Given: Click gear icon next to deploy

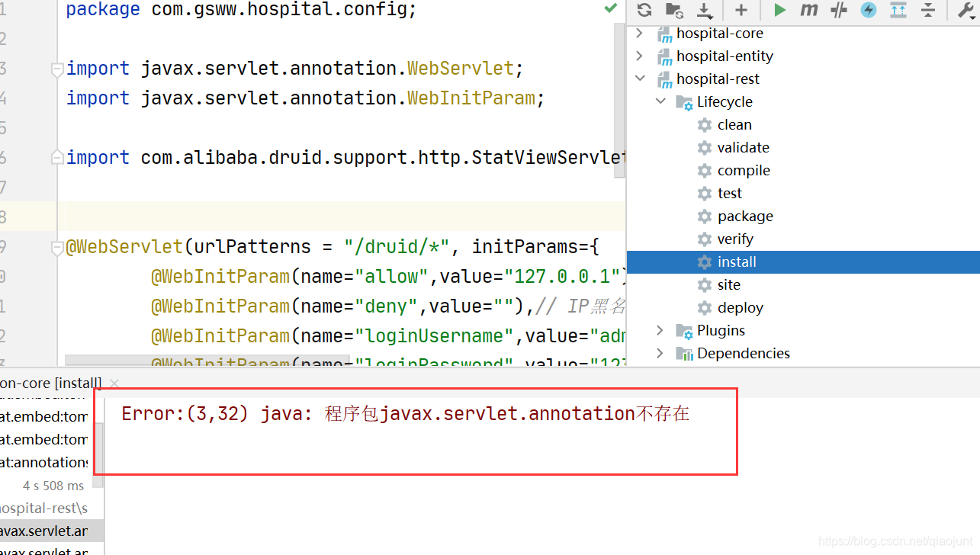Looking at the screenshot, I should coord(705,308).
